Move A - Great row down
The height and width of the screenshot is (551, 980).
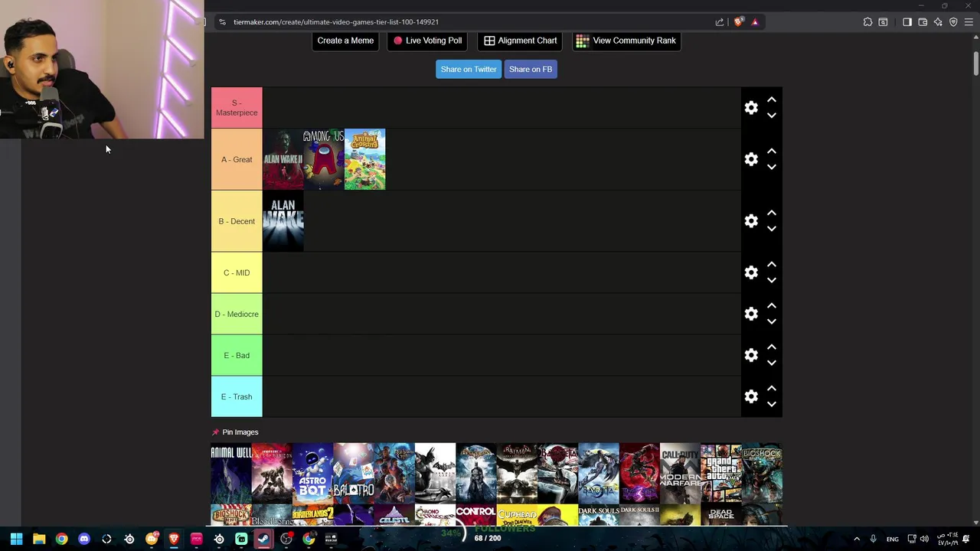(x=772, y=167)
